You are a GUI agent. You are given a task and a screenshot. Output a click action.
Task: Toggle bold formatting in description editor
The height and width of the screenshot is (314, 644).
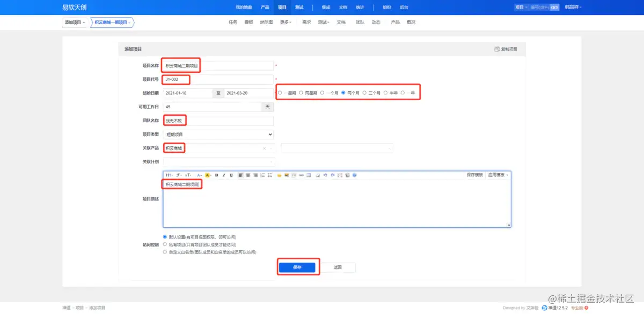(216, 175)
